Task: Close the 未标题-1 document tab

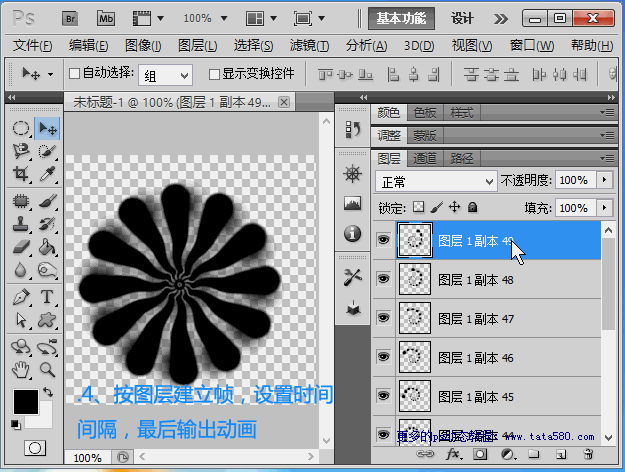Action: 284,102
